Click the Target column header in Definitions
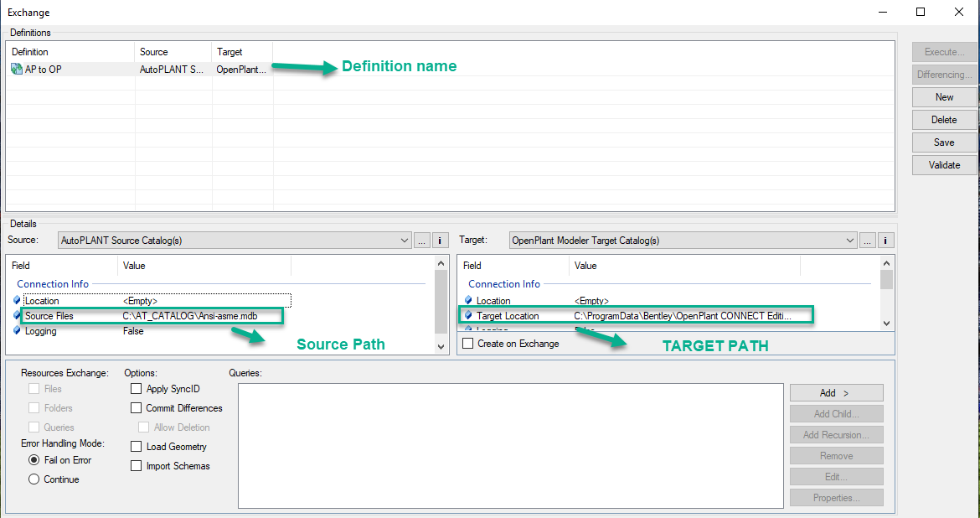The image size is (980, 518). [243, 52]
